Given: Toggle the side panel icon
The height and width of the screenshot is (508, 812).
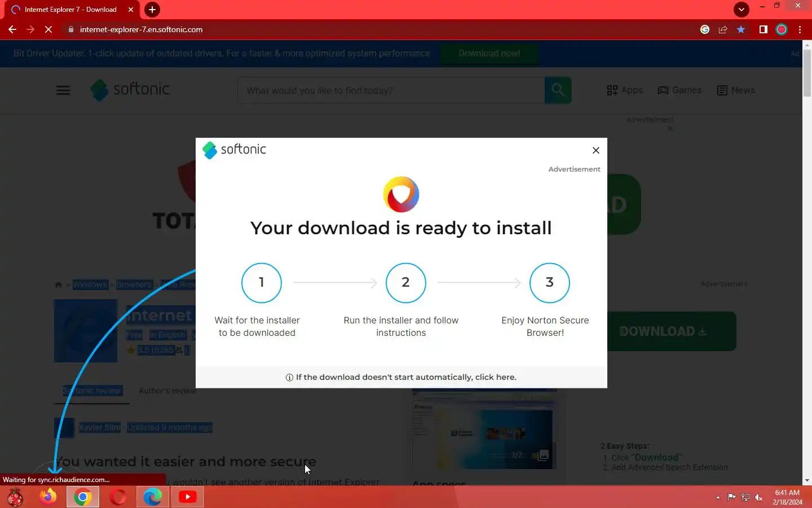Looking at the screenshot, I should [x=763, y=29].
